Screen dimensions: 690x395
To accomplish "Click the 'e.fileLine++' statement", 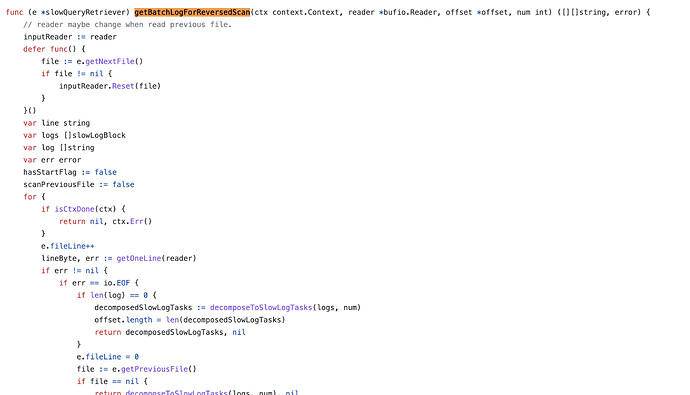I will pos(68,246).
